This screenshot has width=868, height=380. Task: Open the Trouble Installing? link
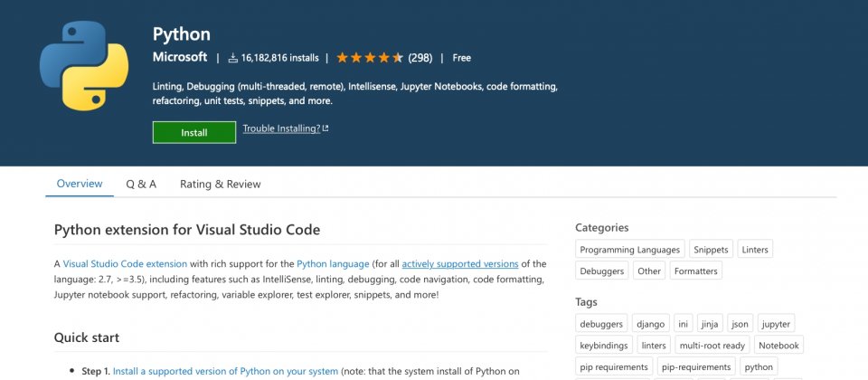[x=282, y=128]
